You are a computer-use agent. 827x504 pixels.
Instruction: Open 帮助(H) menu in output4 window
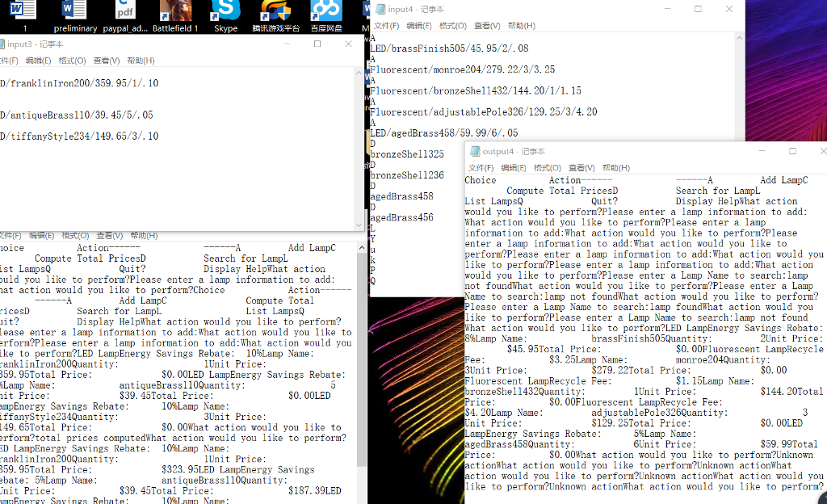[x=616, y=168]
